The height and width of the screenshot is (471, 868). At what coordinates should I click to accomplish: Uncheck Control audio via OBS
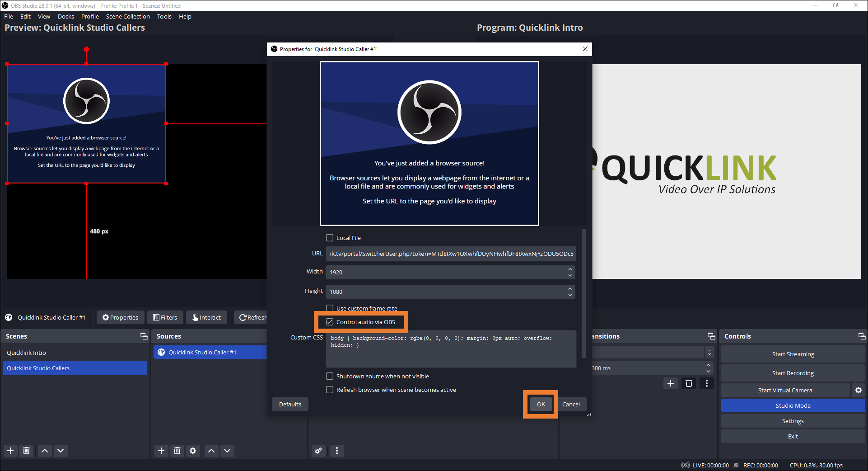[x=330, y=322]
